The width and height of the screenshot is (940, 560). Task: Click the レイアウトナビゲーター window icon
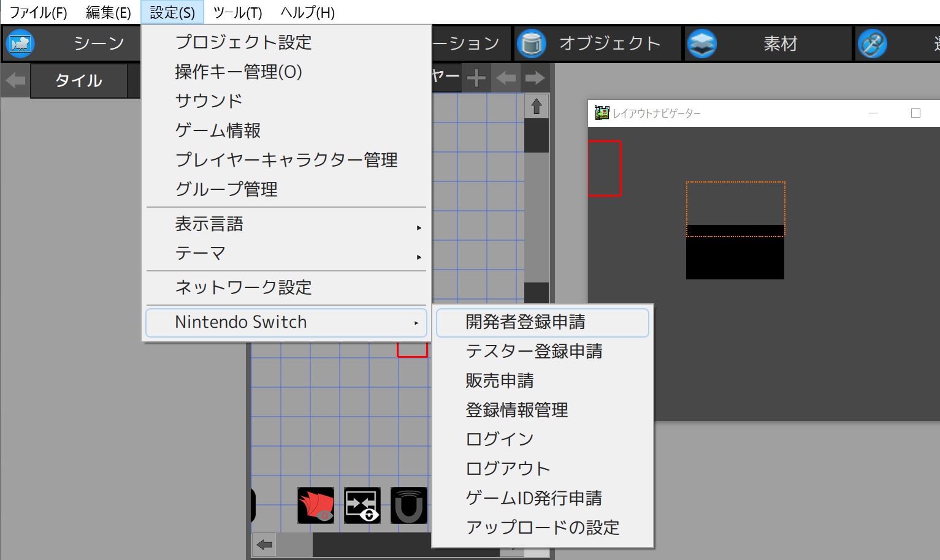(602, 113)
